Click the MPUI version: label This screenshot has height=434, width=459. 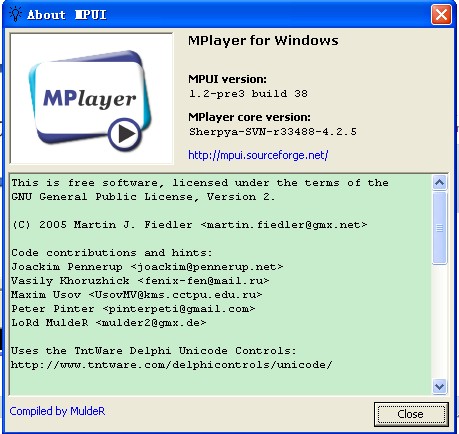pyautogui.click(x=227, y=79)
